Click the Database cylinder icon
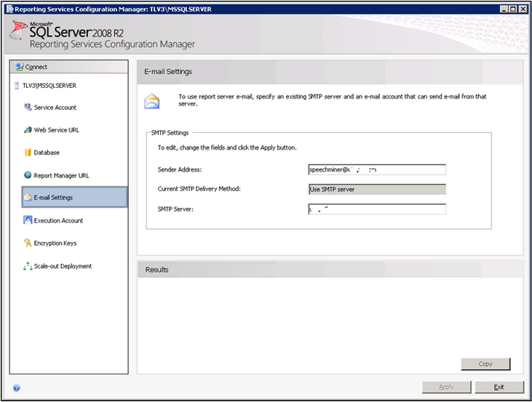532x402 pixels. (x=28, y=152)
